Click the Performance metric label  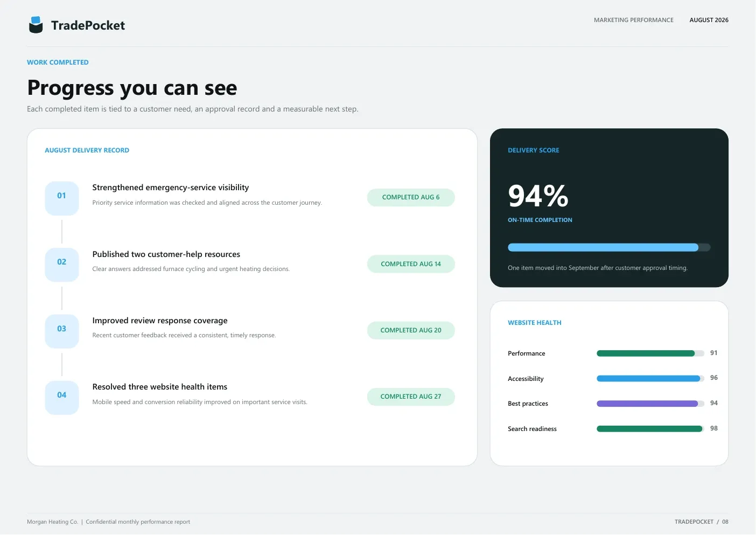[527, 353]
